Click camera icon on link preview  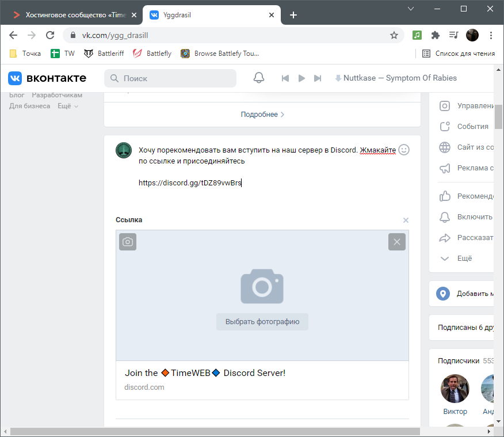tap(128, 242)
